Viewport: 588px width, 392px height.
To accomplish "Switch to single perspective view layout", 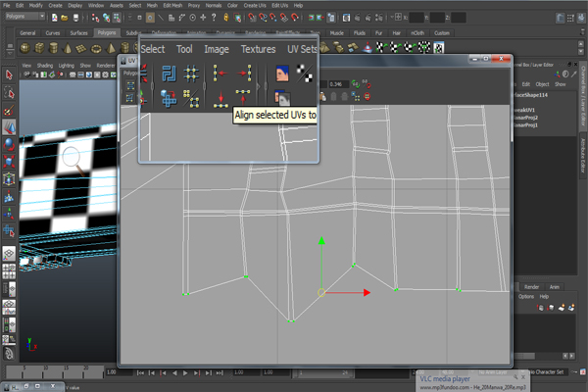I will pos(9,254).
